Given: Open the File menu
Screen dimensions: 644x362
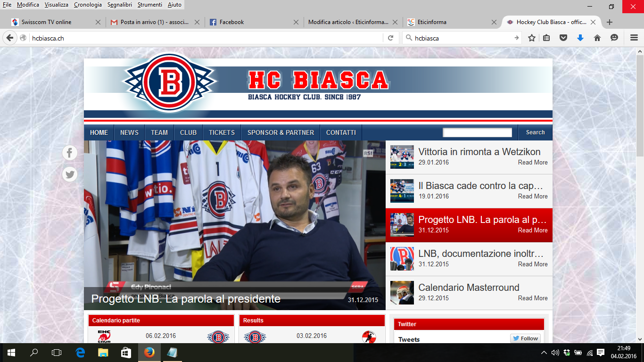Looking at the screenshot, I should 7,5.
